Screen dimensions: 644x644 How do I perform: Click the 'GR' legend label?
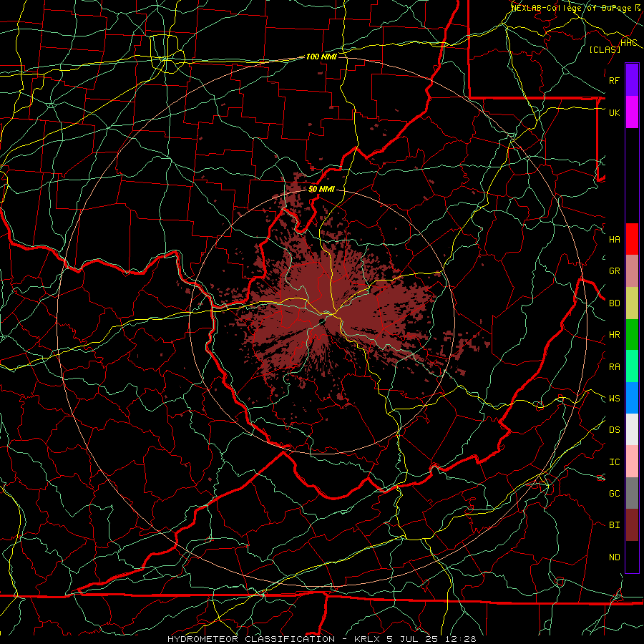tap(615, 271)
